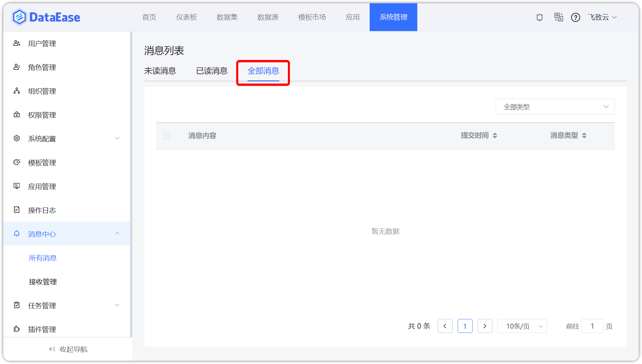642x364 pixels.
Task: Sort by 提交时间 using sort arrows
Action: pyautogui.click(x=495, y=136)
